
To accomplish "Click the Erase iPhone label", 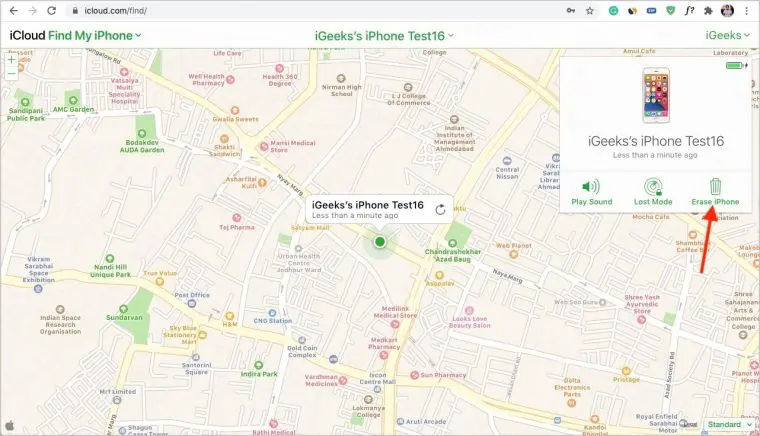I will click(715, 202).
